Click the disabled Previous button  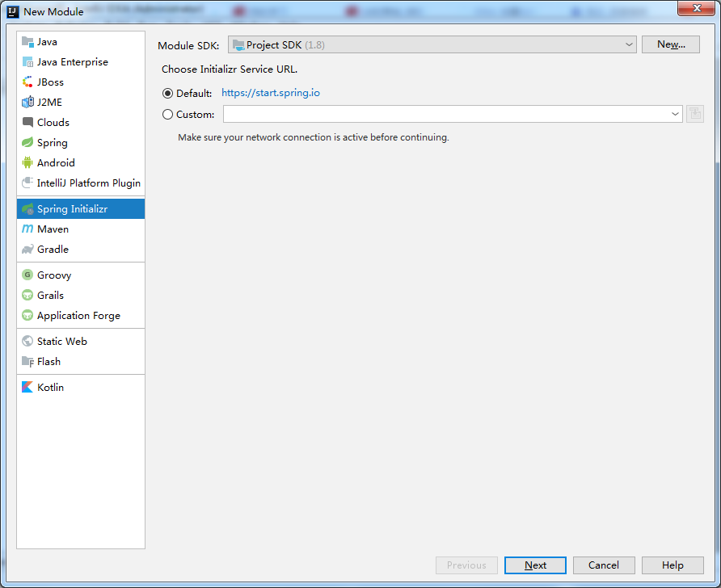click(466, 565)
